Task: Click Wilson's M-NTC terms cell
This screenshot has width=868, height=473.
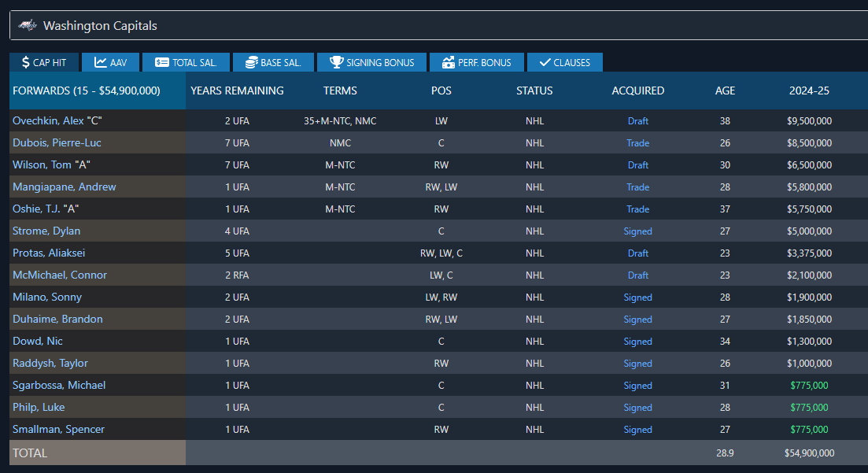Action: click(x=340, y=165)
